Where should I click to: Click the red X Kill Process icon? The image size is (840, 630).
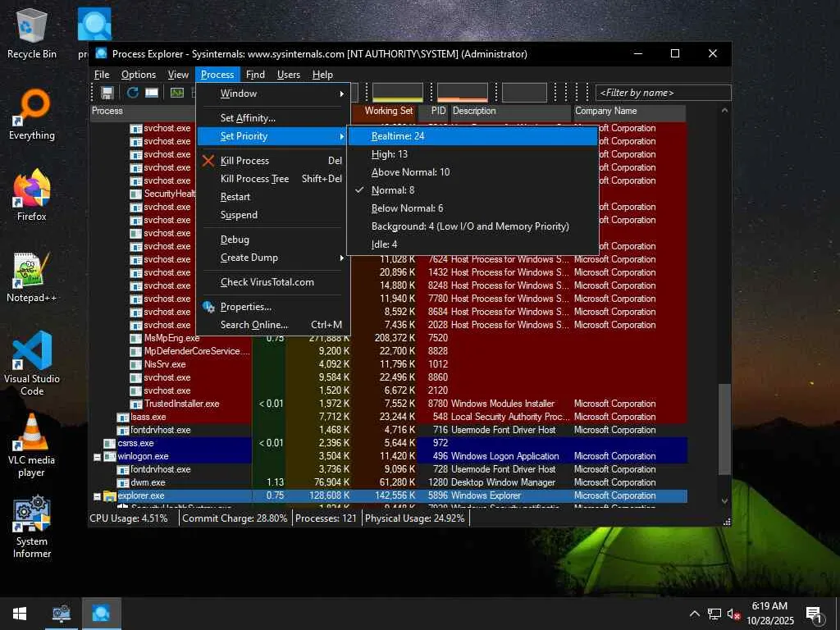[x=208, y=160]
